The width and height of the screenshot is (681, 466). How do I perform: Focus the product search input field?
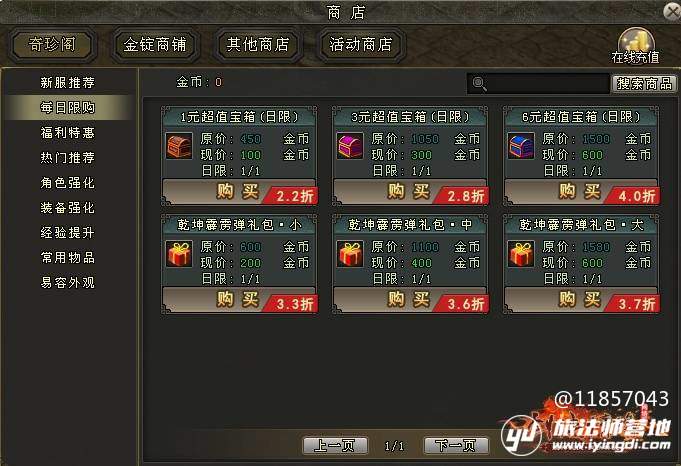[x=539, y=83]
